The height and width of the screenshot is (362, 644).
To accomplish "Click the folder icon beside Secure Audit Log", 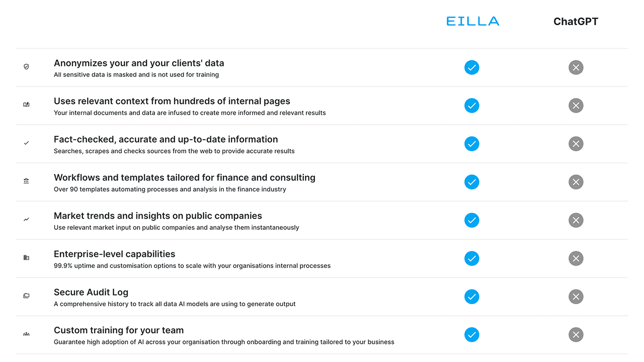I will 26,296.
